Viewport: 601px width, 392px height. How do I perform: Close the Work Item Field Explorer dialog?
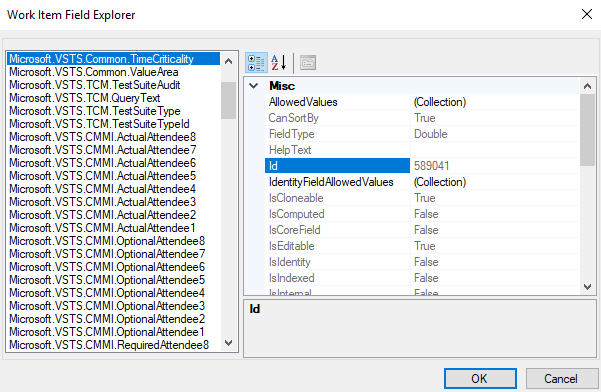pos(586,15)
